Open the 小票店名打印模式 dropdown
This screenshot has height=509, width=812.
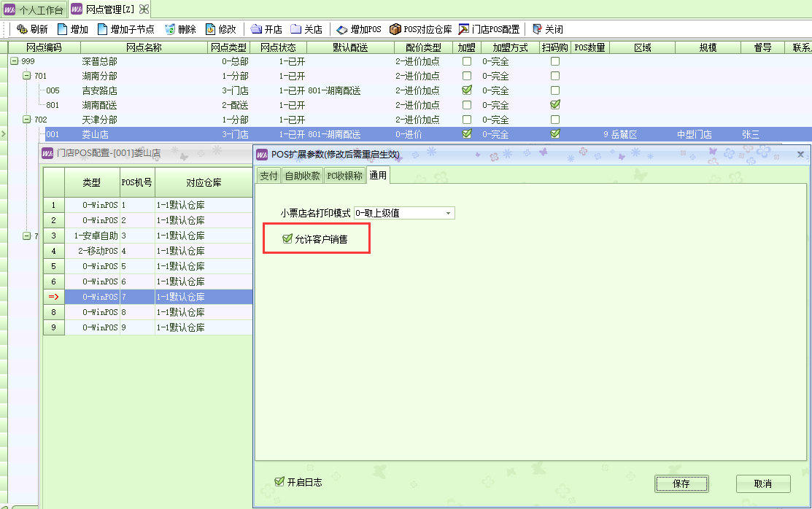point(449,213)
